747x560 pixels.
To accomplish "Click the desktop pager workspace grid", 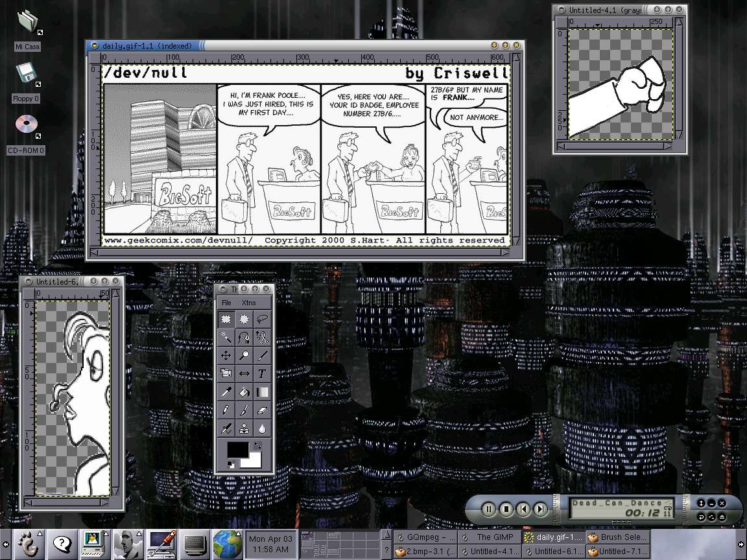I will (x=339, y=544).
